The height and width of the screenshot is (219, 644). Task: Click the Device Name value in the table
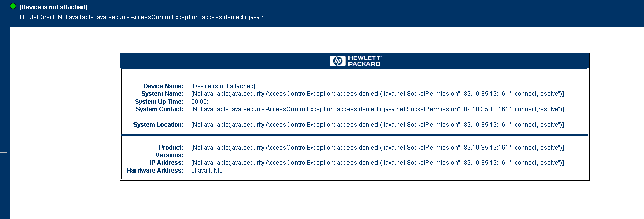(x=223, y=86)
